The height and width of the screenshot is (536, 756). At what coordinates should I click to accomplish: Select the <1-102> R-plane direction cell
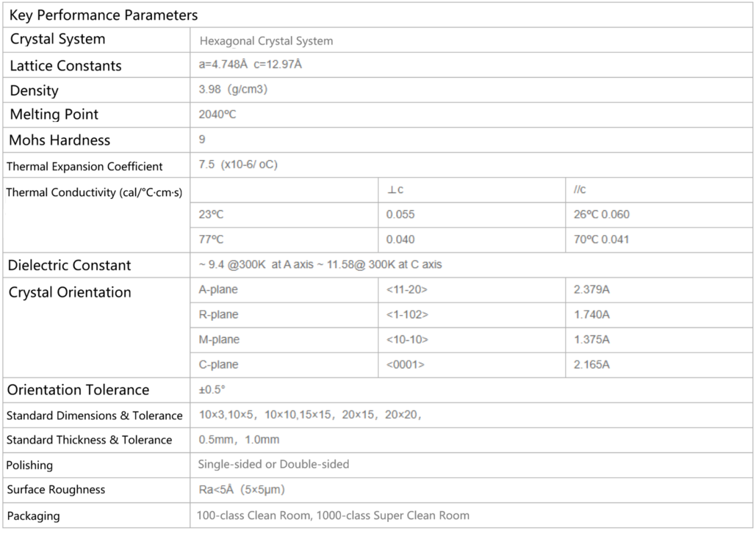(407, 315)
